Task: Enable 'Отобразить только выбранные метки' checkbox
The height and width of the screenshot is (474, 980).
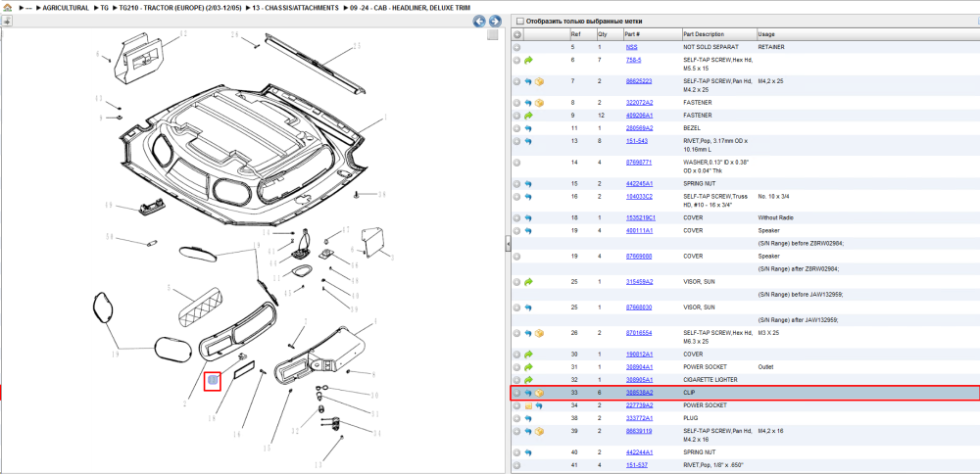Action: pyautogui.click(x=519, y=21)
